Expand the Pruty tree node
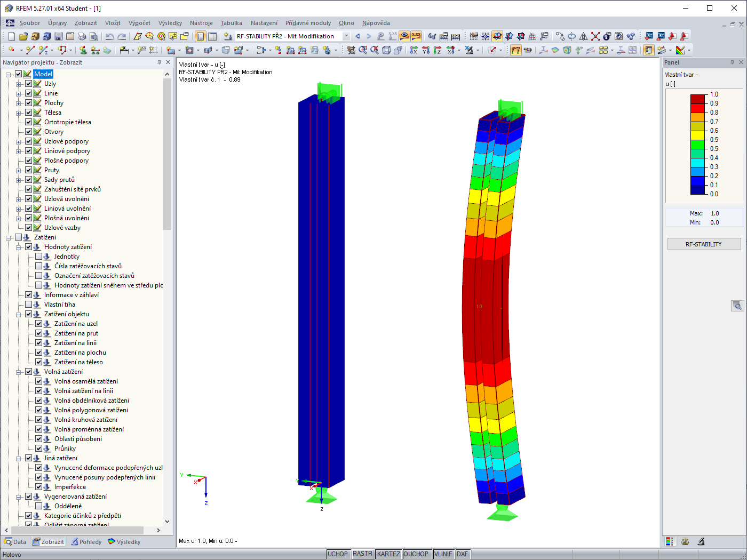747x560 pixels. point(19,170)
